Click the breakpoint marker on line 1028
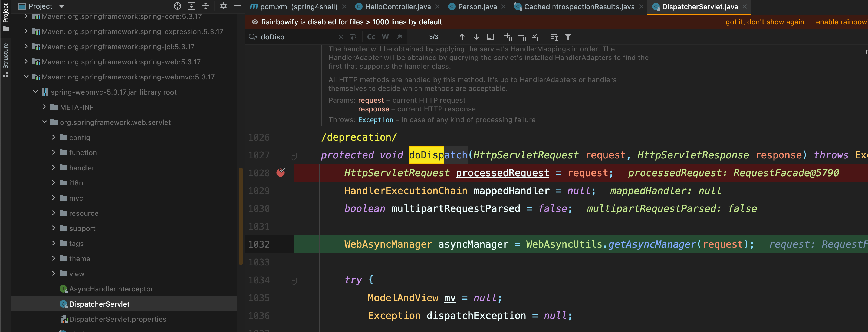Image resolution: width=868 pixels, height=332 pixels. coord(281,173)
